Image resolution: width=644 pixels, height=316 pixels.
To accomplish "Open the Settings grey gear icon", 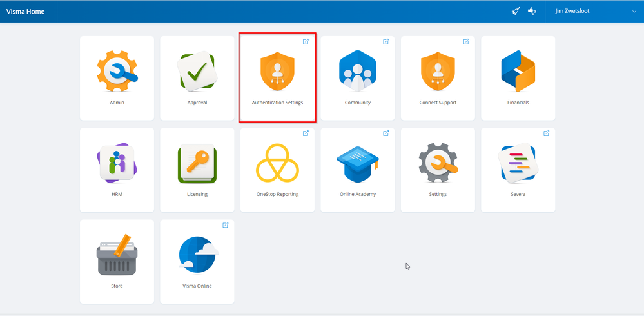I will pos(438,163).
